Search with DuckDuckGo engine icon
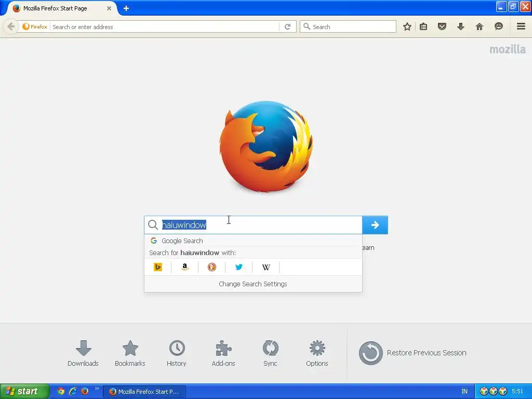 pyautogui.click(x=212, y=267)
